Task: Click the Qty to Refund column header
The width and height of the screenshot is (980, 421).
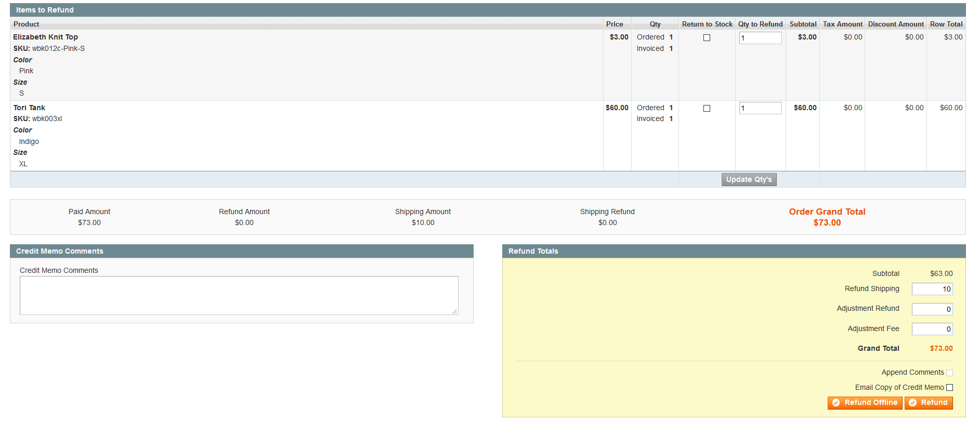Action: click(x=760, y=24)
